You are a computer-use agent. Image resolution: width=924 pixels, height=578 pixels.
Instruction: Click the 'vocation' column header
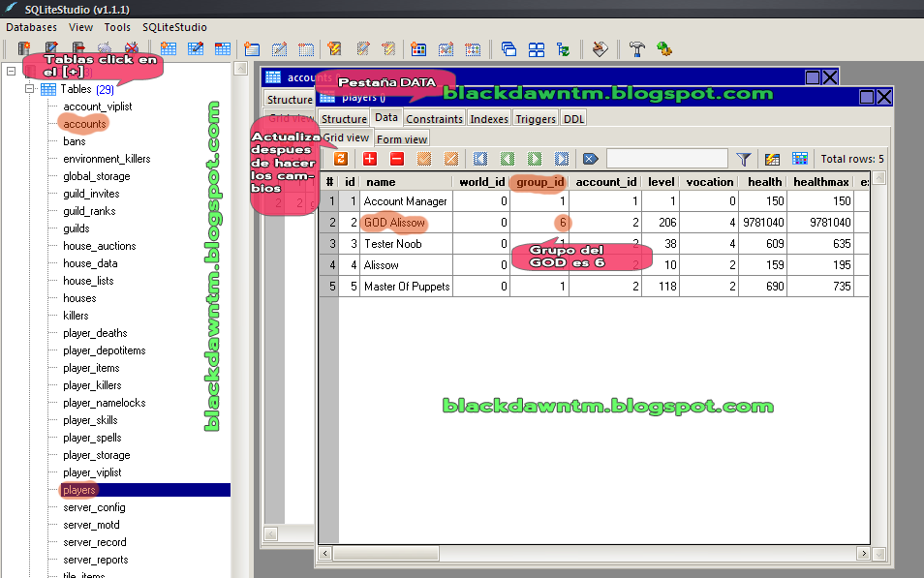pyautogui.click(x=710, y=182)
